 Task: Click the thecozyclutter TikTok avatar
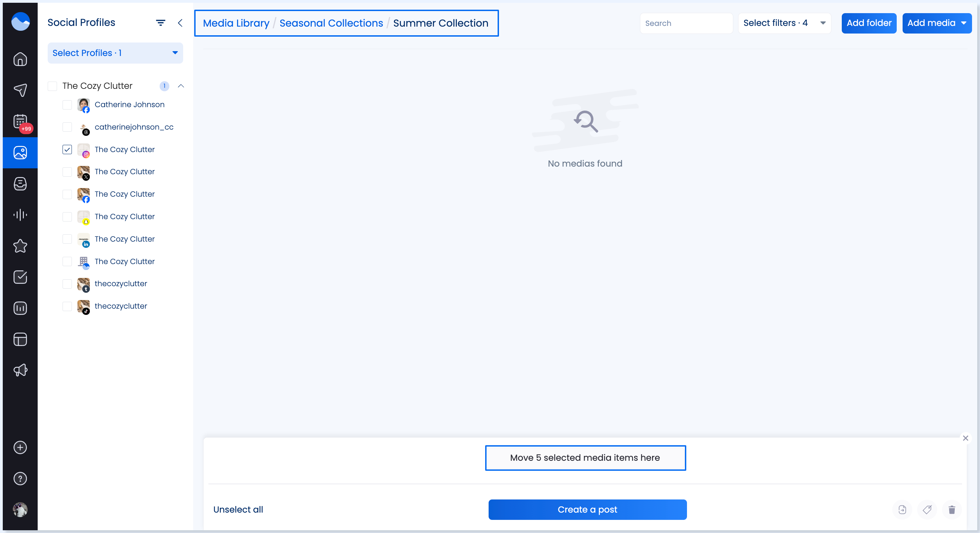tap(83, 307)
